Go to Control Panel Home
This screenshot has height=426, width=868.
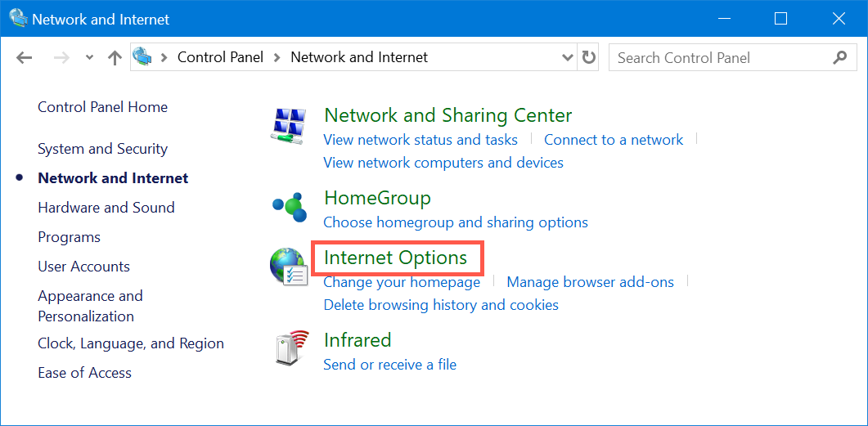(102, 107)
